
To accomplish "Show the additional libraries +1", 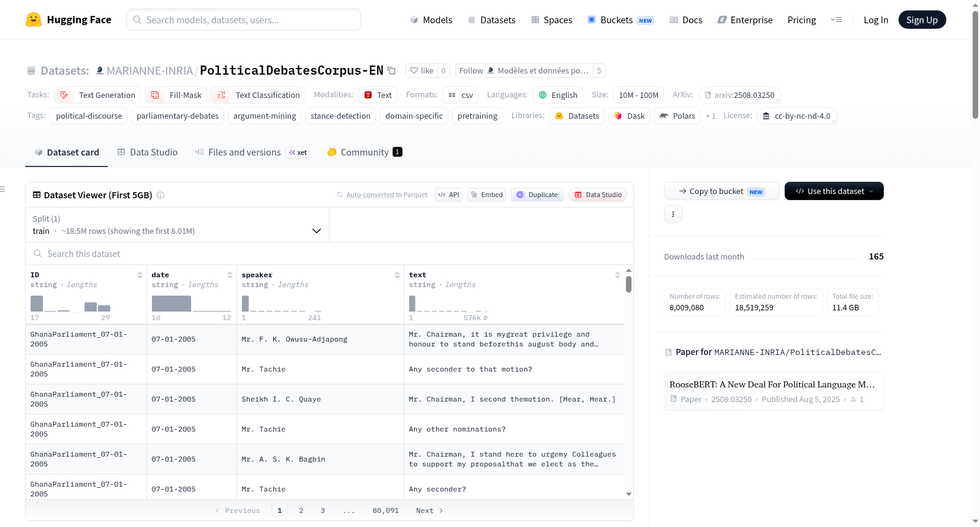I will [710, 116].
